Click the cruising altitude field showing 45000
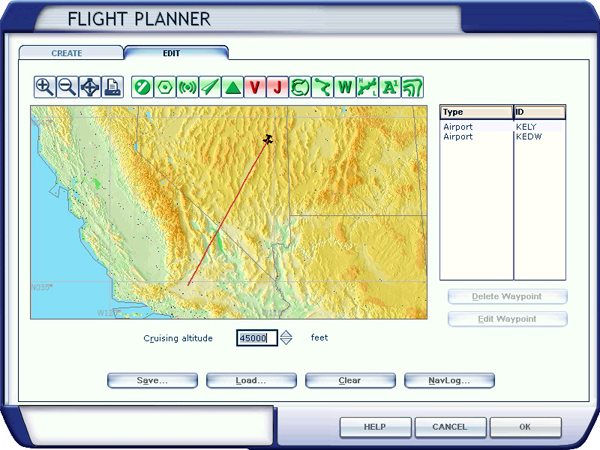This screenshot has height=450, width=600. (257, 338)
